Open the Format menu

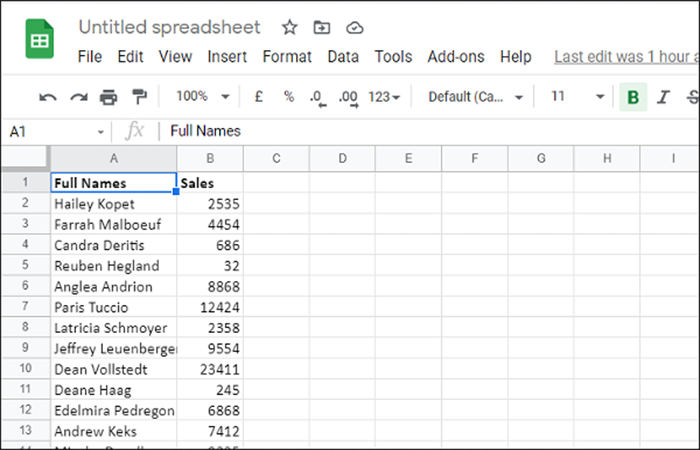tap(287, 57)
